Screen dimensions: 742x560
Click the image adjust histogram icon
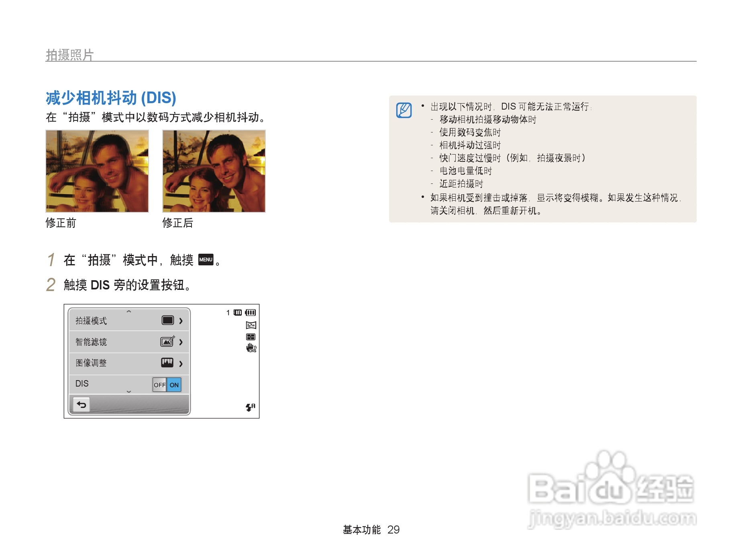pyautogui.click(x=167, y=363)
